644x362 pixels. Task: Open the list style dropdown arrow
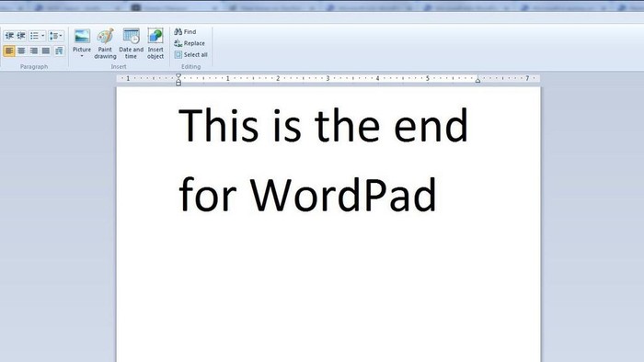[x=43, y=36]
